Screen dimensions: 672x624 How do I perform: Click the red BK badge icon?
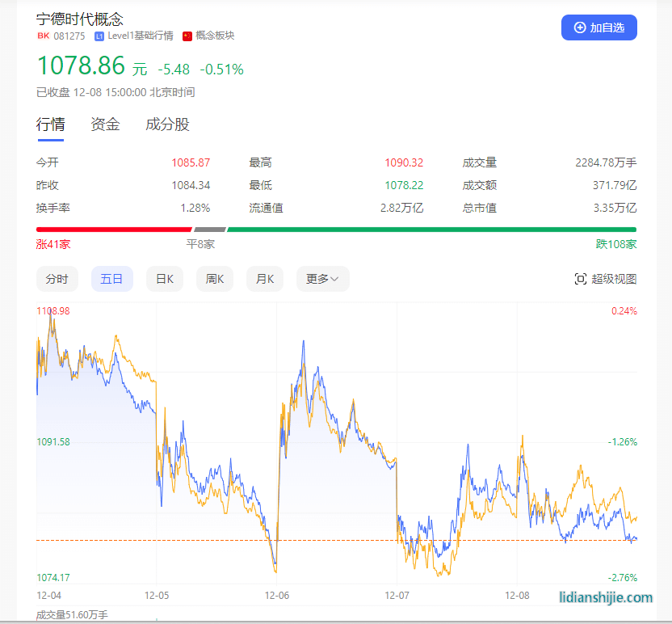click(x=43, y=36)
